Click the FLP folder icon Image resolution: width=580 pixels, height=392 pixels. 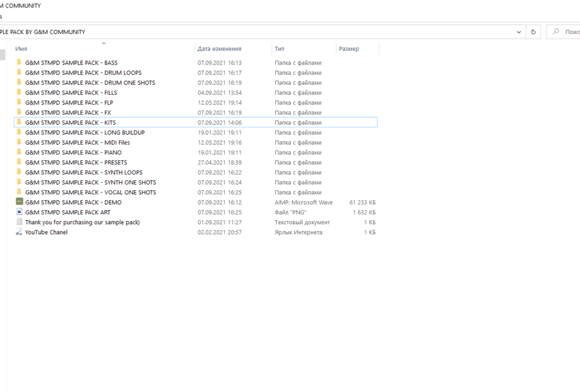tap(19, 103)
